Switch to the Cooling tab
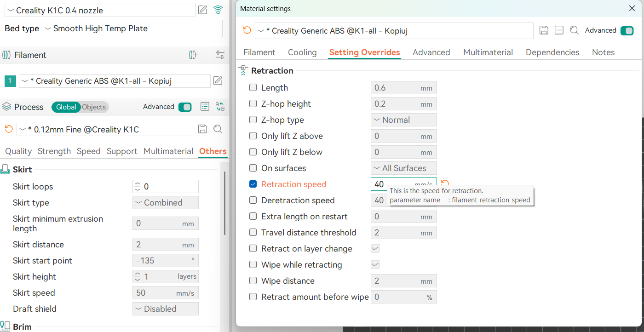This screenshot has width=644, height=332. coord(302,52)
